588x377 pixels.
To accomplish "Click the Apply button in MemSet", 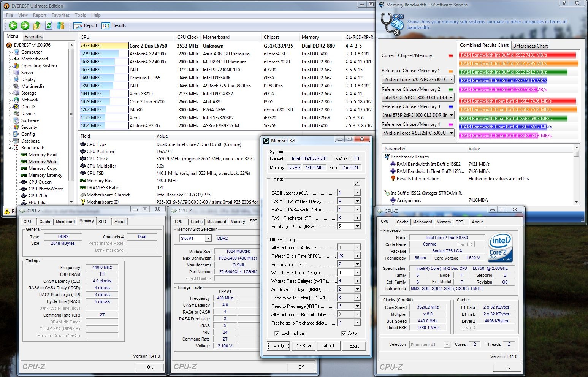I will [x=279, y=346].
